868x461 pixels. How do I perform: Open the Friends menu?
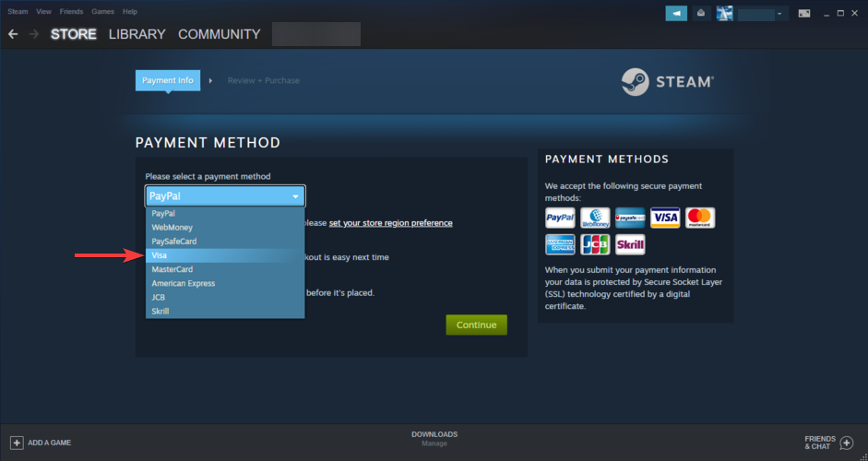[71, 12]
